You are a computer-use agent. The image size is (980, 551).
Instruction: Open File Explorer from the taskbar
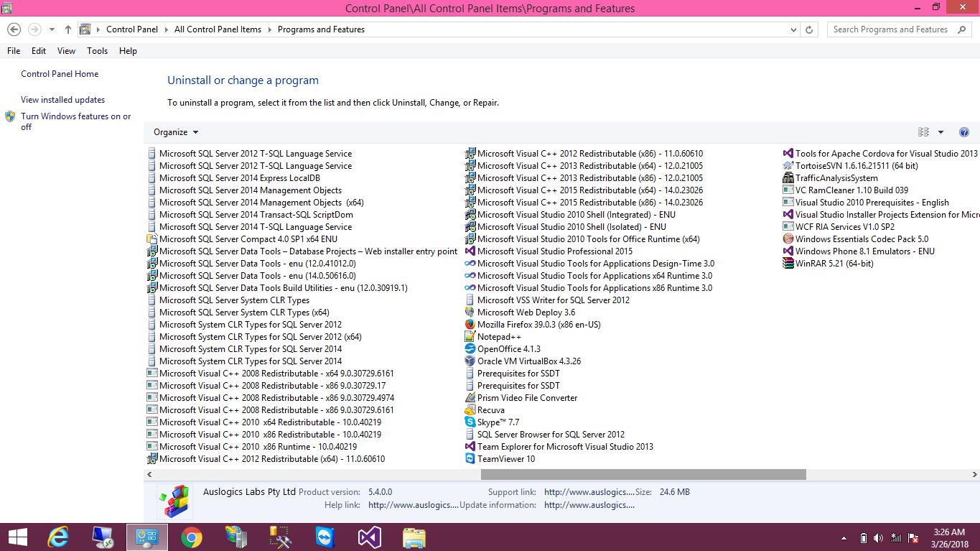pos(414,537)
